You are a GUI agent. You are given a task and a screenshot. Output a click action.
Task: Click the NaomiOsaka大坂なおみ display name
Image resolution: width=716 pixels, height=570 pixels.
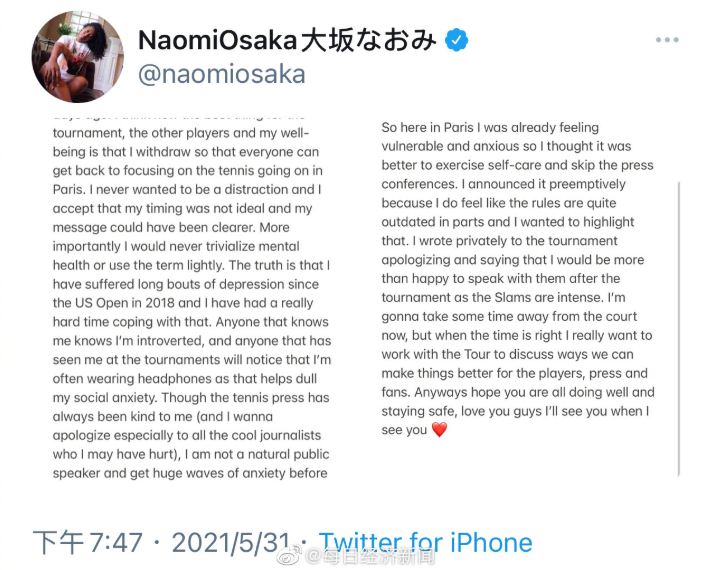coord(287,40)
